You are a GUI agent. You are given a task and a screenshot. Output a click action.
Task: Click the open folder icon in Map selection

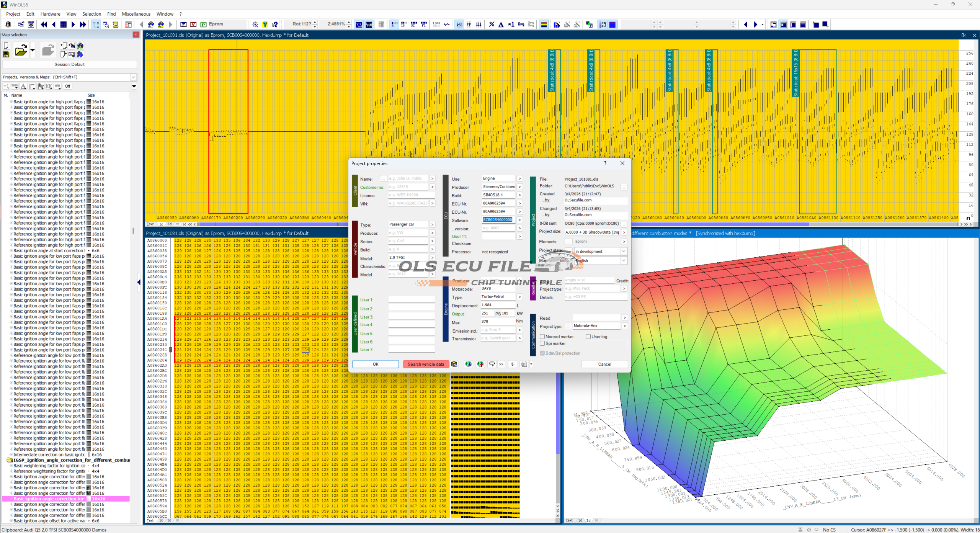21,50
